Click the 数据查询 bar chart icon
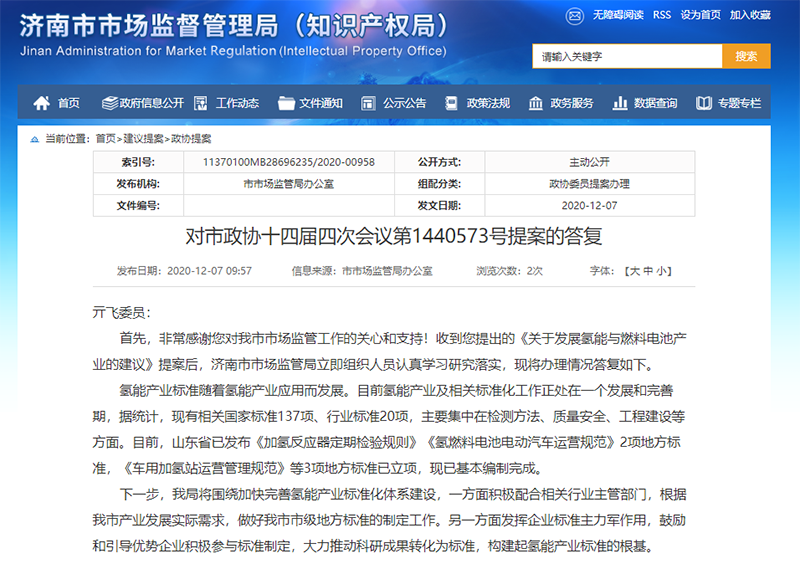 click(620, 103)
